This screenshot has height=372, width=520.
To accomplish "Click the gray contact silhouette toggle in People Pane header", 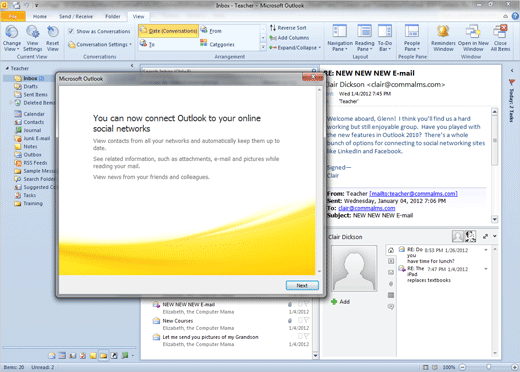I will pos(458,236).
